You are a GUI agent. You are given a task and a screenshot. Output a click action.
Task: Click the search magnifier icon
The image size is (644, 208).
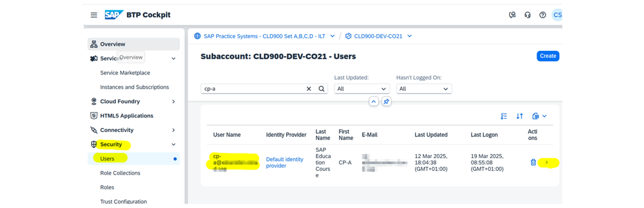[x=321, y=89]
